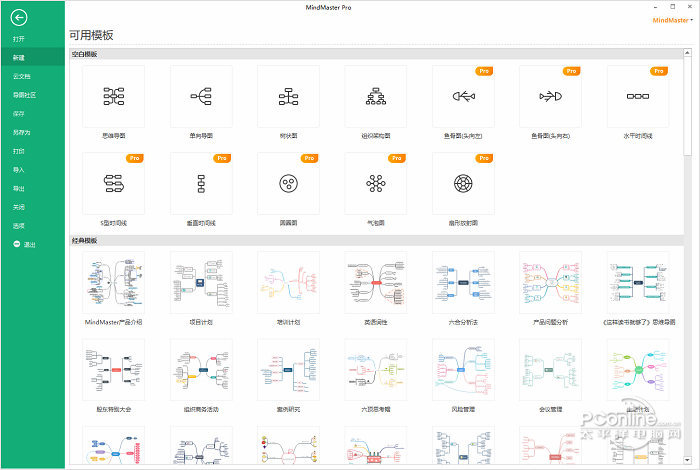Screen dimensions: 700x470
Task: Open the 组织商务活动 template thumbnail
Action: [x=201, y=370]
